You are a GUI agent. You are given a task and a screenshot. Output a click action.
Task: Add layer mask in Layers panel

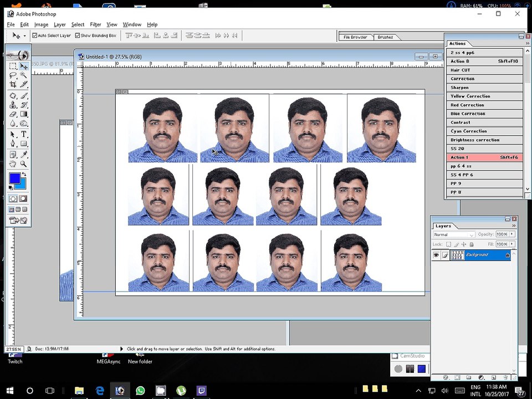pyautogui.click(x=457, y=377)
